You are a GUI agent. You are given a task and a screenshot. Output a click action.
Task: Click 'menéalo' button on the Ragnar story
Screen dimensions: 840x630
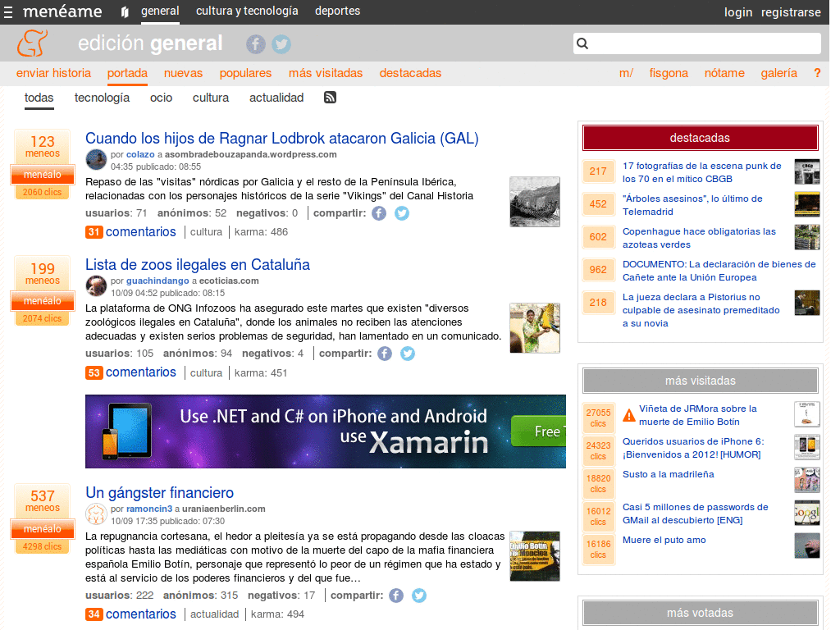point(42,175)
